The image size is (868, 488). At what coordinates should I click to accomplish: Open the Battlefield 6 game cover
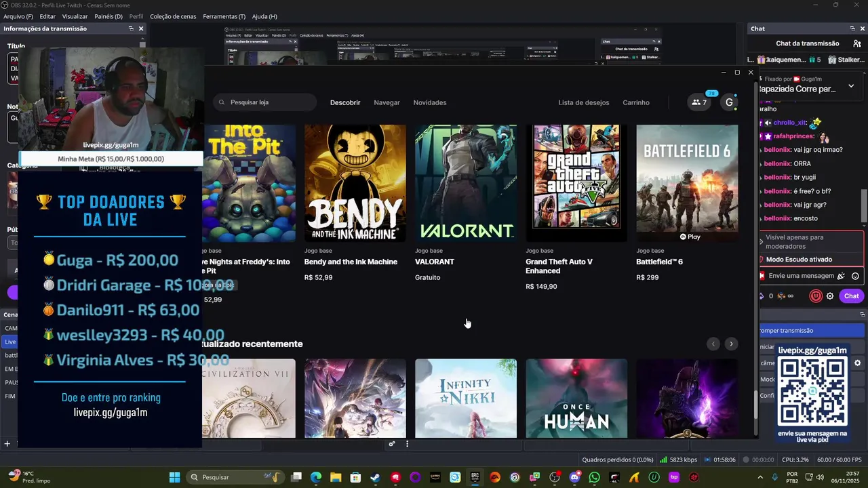pyautogui.click(x=687, y=183)
